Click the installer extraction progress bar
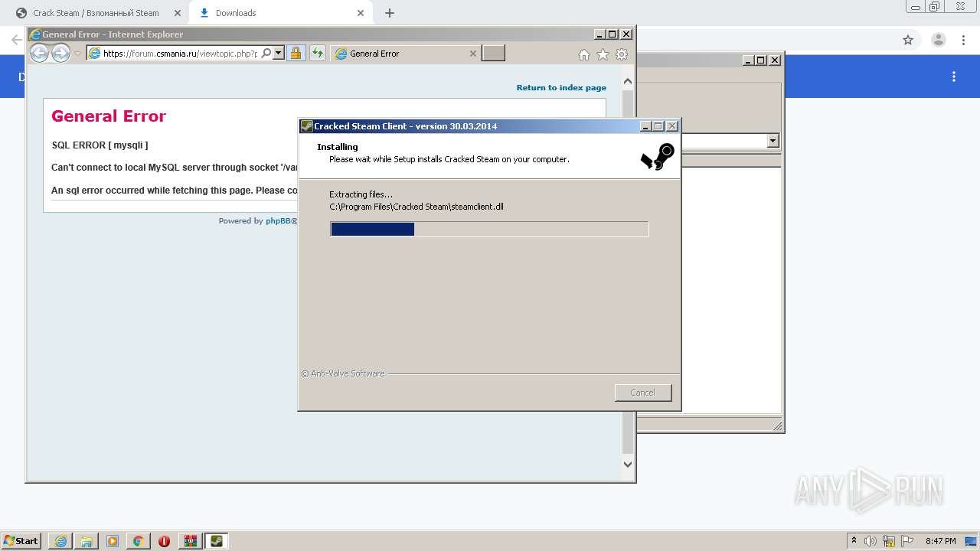This screenshot has height=551, width=980. tap(489, 229)
